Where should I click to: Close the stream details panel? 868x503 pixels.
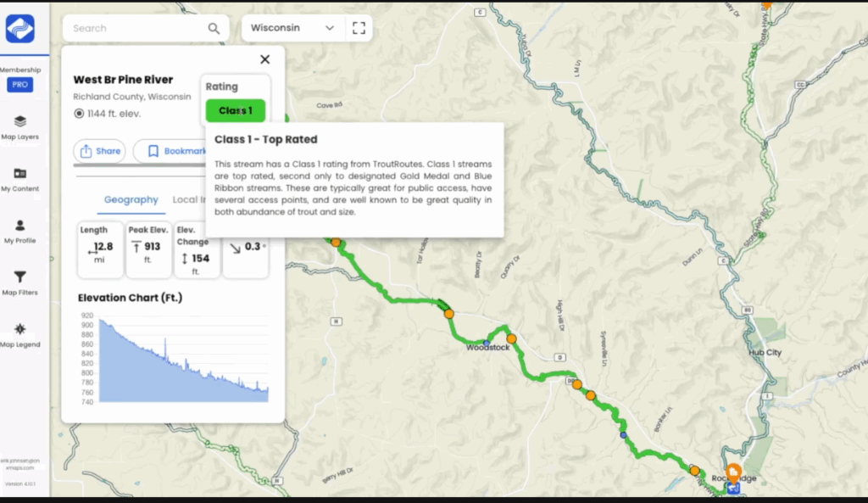click(x=264, y=59)
